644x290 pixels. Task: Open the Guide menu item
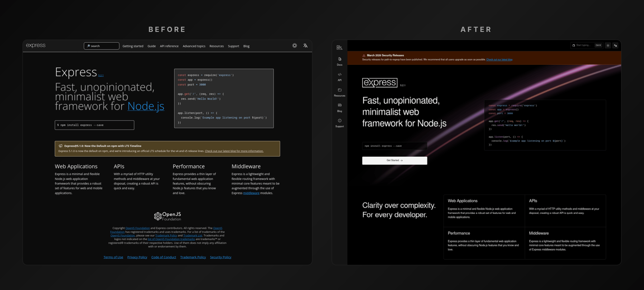(152, 46)
